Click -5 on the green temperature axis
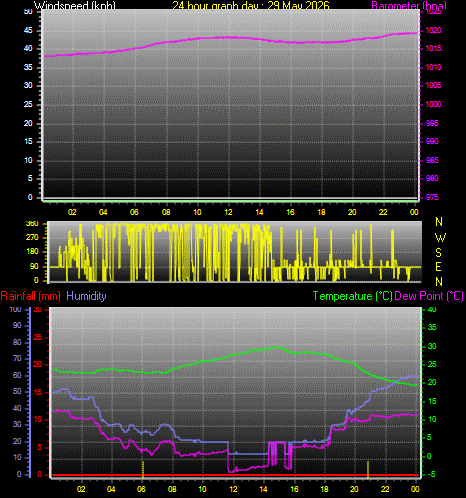466x498 pixels. tap(432, 474)
